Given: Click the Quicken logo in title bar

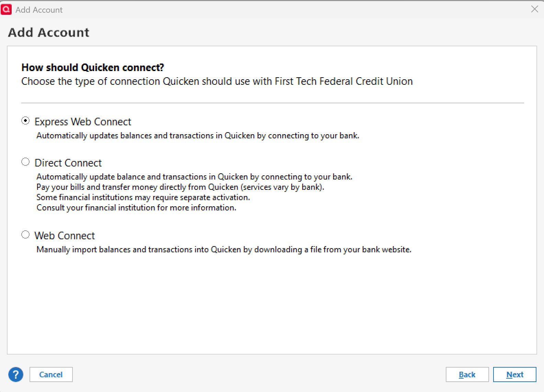Looking at the screenshot, I should point(6,9).
